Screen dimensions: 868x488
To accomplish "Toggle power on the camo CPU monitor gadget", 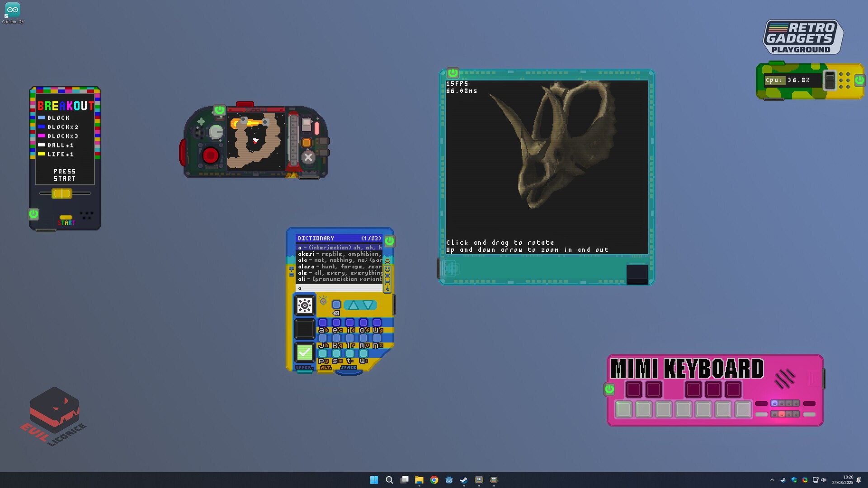I will pos(858,80).
